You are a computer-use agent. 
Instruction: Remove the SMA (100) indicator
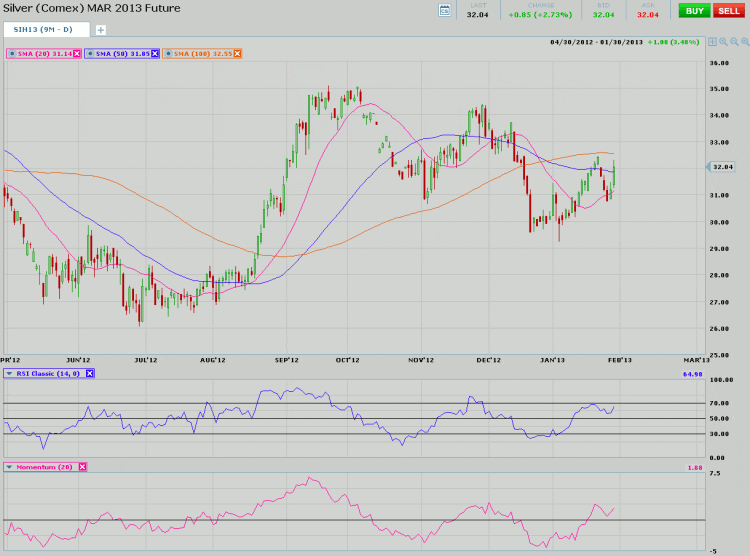(237, 53)
